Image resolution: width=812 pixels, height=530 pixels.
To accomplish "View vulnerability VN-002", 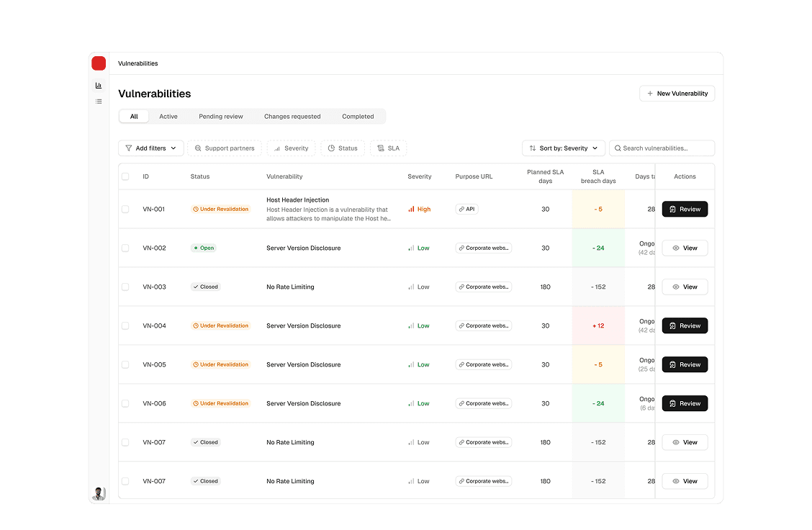I will tap(685, 248).
